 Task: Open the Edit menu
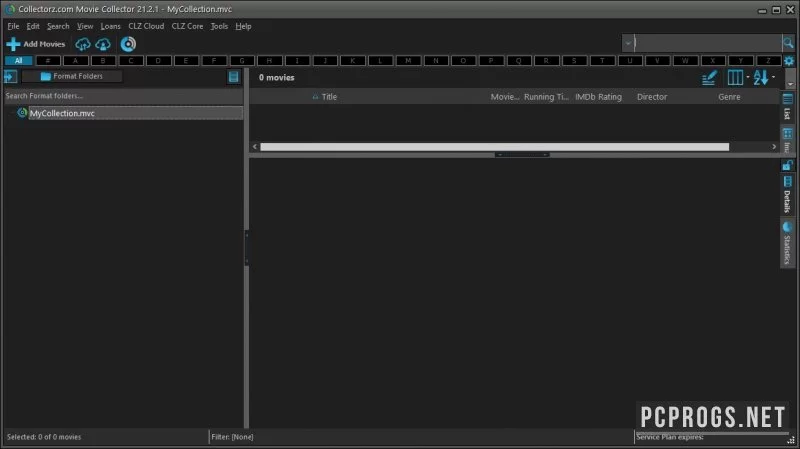point(33,26)
